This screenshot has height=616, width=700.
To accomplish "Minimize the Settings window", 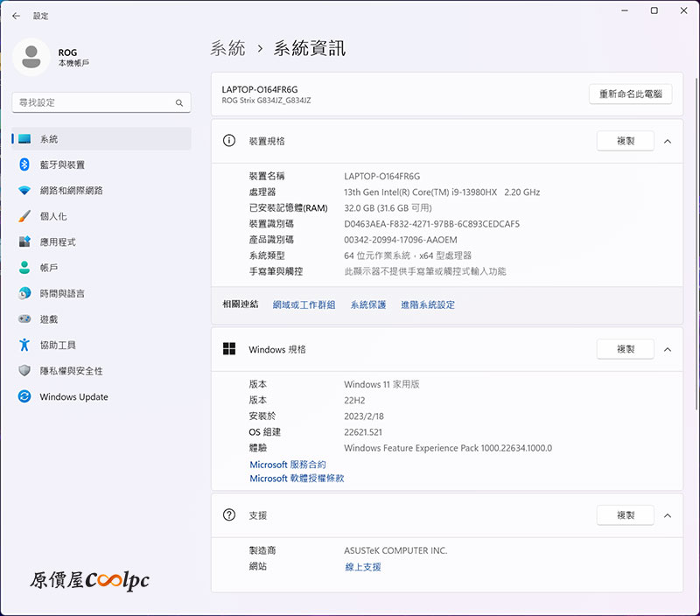I will click(x=625, y=10).
